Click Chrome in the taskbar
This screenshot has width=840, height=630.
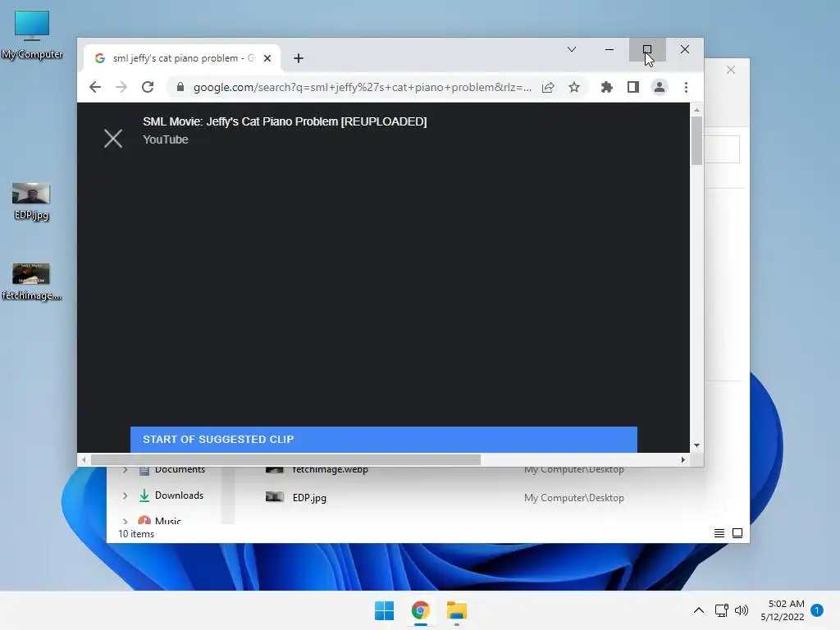pyautogui.click(x=421, y=610)
